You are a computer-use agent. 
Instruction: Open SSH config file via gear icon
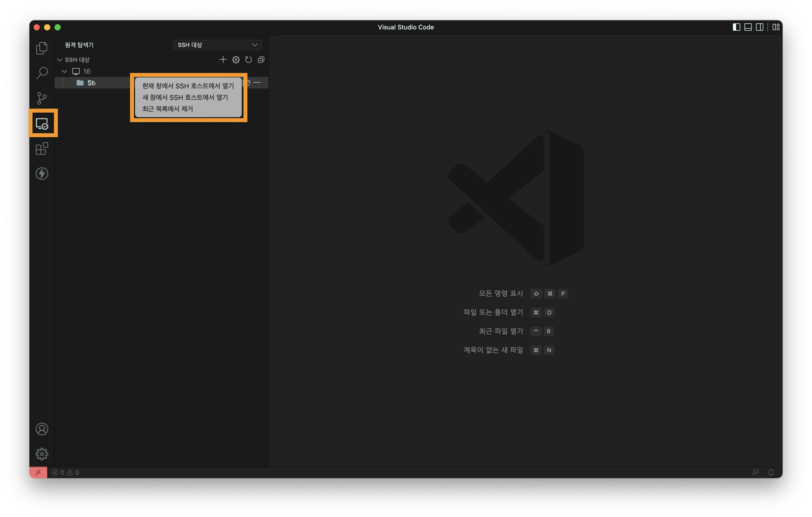click(236, 59)
